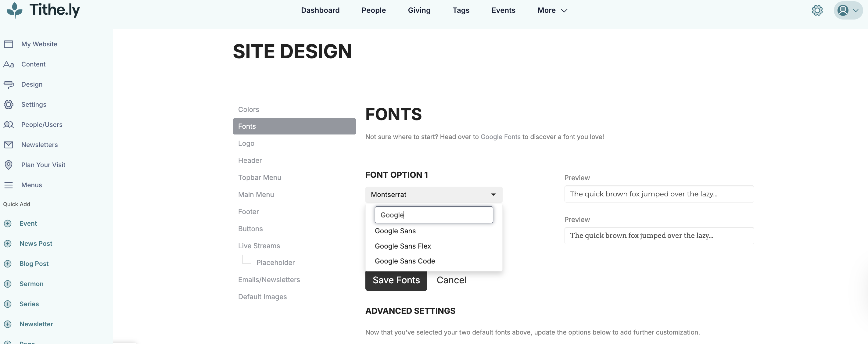Open the Header design section
This screenshot has height=344, width=868.
[250, 160]
